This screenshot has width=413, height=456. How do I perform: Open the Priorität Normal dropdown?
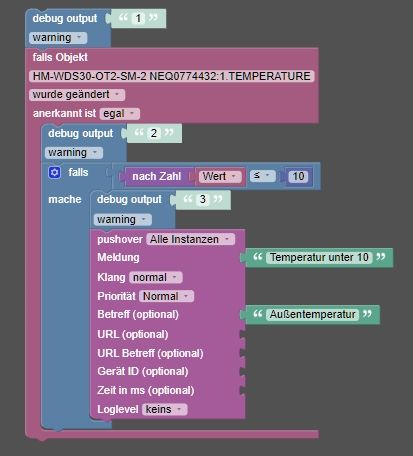(x=166, y=296)
